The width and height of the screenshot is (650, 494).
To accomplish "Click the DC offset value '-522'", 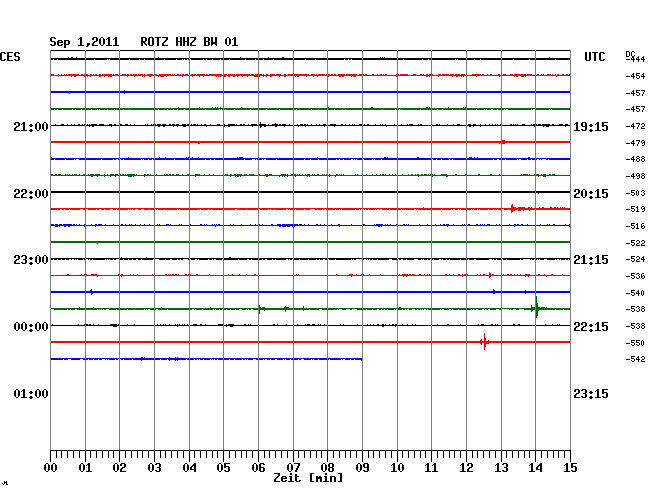I will [635, 243].
